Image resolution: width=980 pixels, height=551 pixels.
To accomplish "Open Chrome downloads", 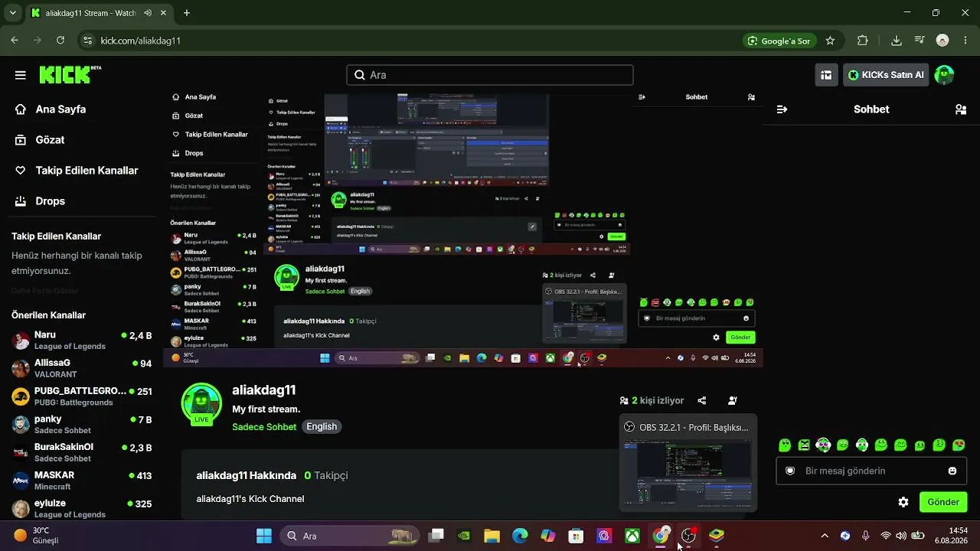I will click(897, 41).
